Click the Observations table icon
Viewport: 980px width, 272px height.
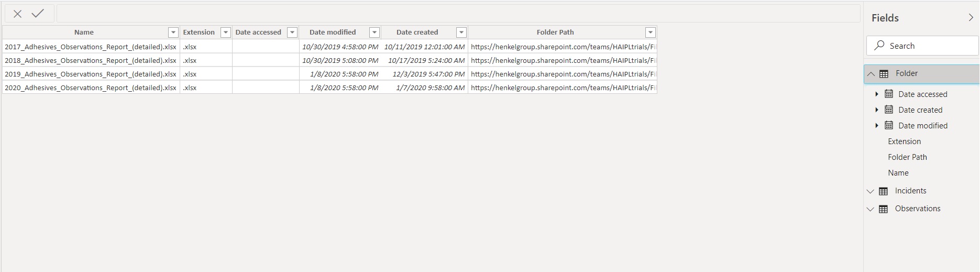pyautogui.click(x=883, y=209)
